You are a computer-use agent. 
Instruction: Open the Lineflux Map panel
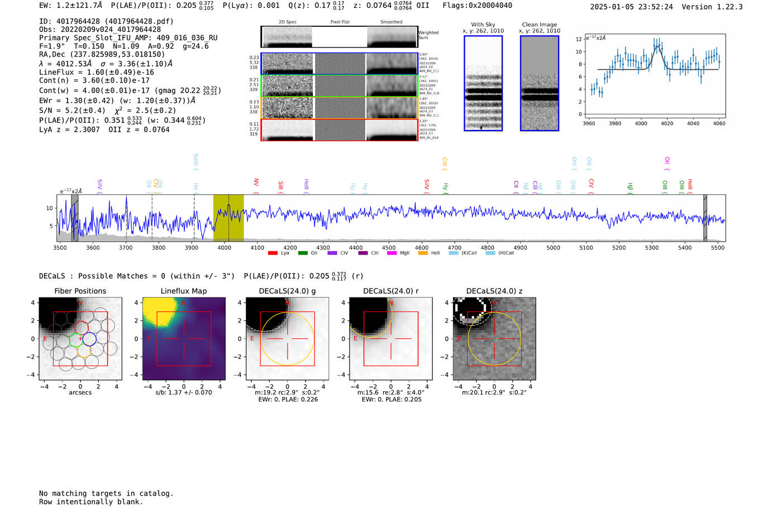coord(184,339)
